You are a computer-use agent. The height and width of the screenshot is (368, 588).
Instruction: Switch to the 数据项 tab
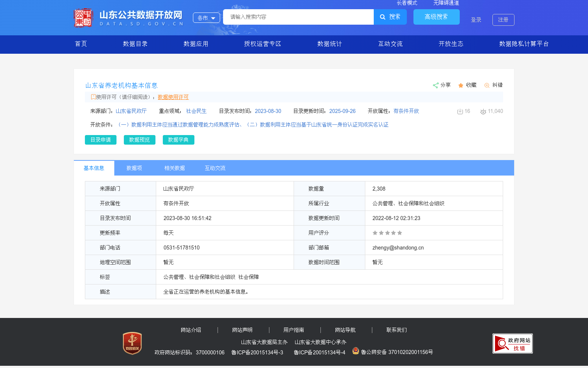[135, 168]
